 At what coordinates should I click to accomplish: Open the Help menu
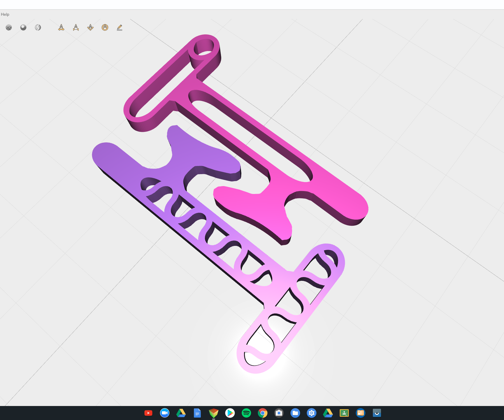pos(5,14)
